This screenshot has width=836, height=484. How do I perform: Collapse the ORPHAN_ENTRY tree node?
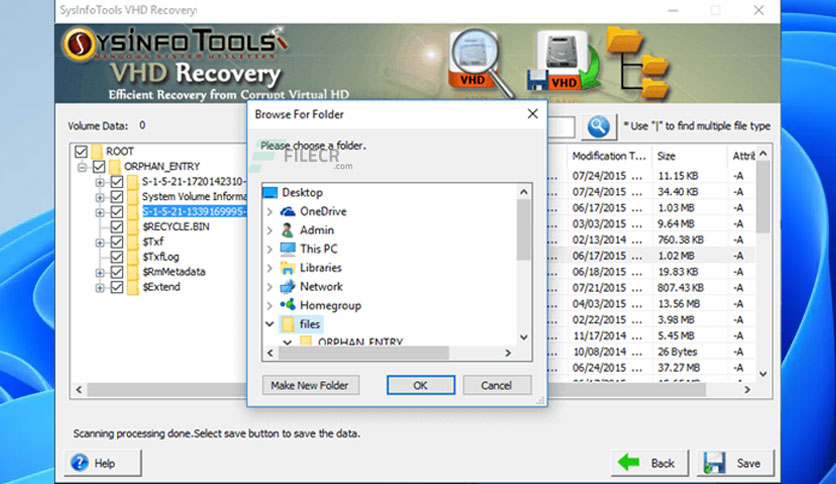click(x=82, y=167)
